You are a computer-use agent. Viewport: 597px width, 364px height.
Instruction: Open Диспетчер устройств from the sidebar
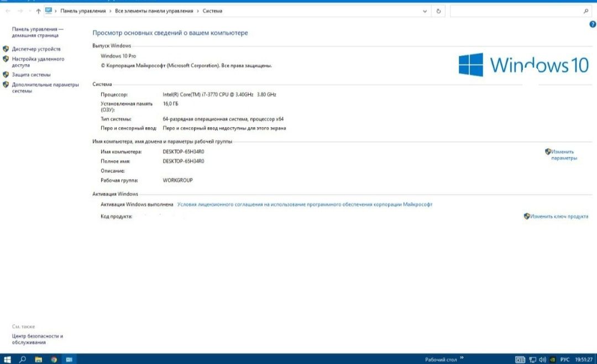point(36,49)
